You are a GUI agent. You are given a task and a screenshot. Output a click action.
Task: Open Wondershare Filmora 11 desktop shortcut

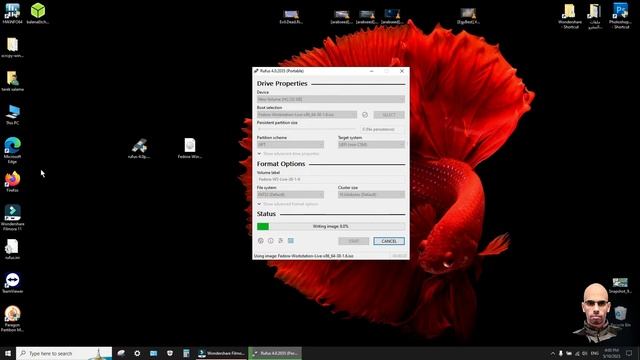12,218
